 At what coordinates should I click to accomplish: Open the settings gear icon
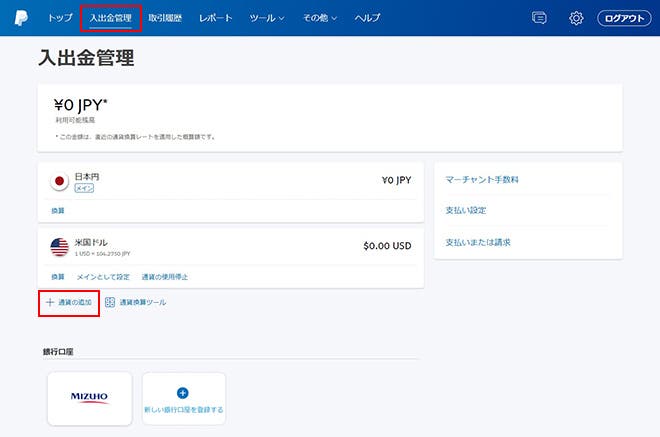(x=576, y=18)
